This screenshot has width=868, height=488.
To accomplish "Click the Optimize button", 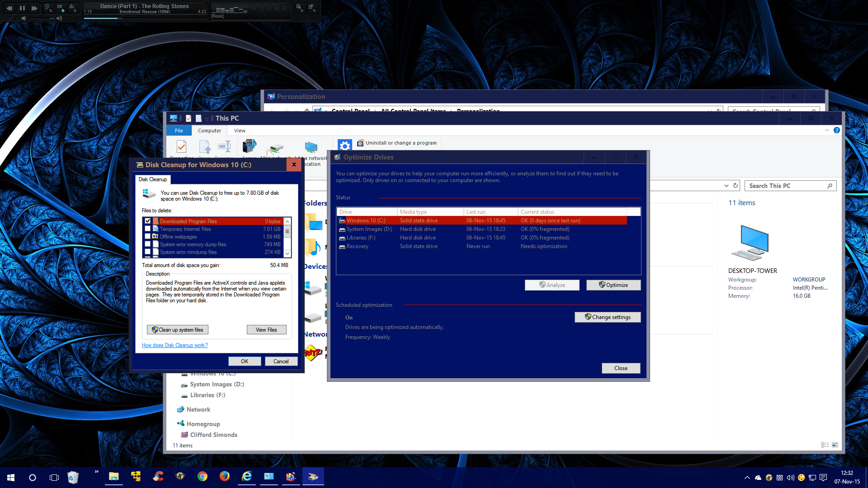I will (x=613, y=285).
